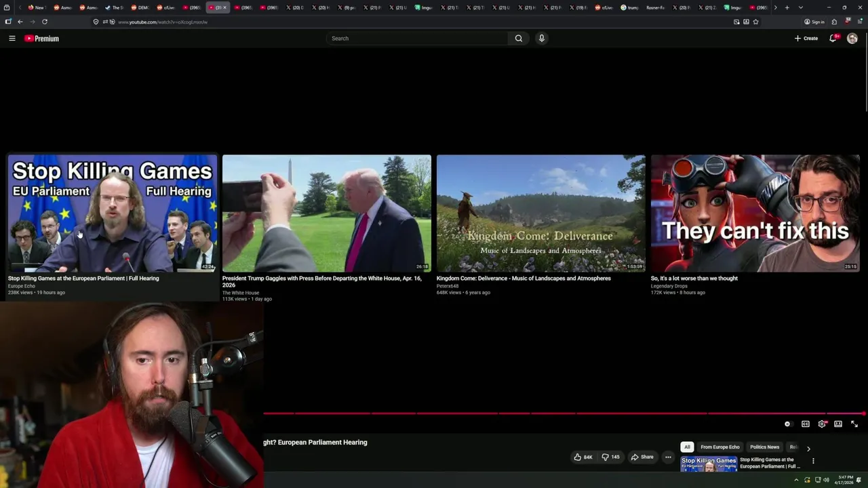
Task: Open a new browser tab with plus
Action: (787, 7)
